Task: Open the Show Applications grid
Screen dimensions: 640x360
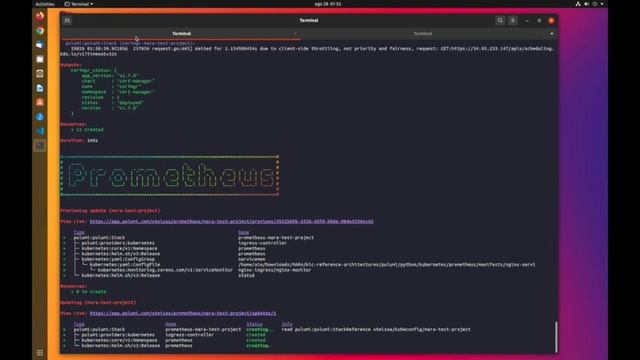Action: (x=40, y=353)
